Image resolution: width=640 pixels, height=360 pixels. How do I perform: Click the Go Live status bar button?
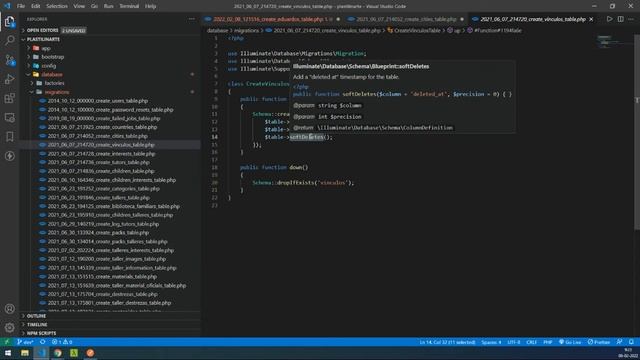point(570,342)
